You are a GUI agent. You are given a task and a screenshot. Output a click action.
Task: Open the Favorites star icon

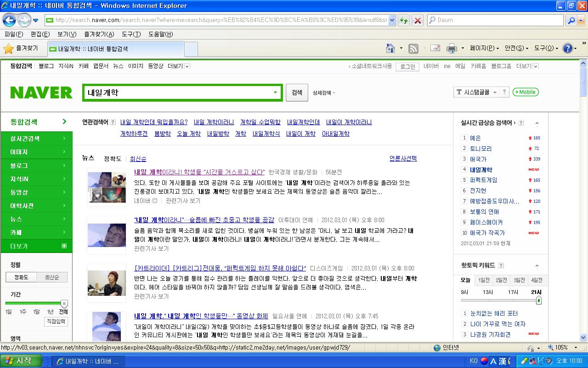pyautogui.click(x=8, y=48)
